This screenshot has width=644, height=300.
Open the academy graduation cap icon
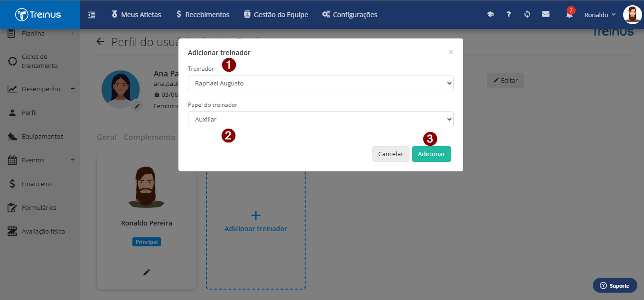click(x=490, y=15)
